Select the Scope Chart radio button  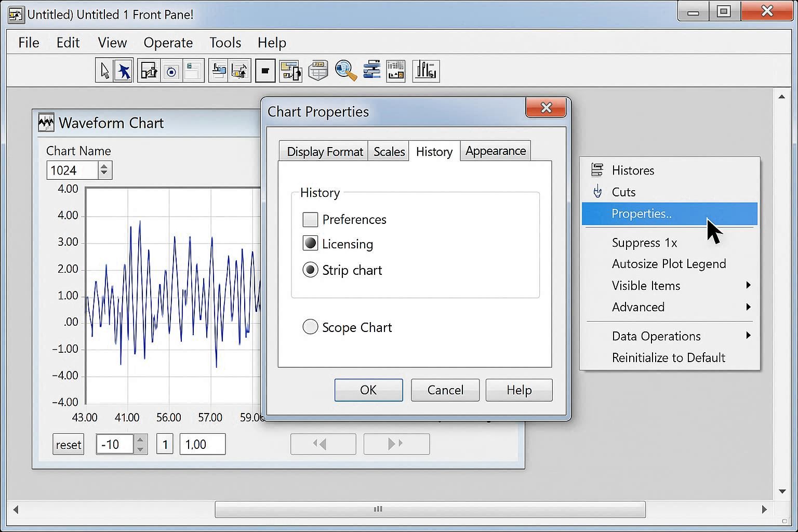click(x=310, y=327)
